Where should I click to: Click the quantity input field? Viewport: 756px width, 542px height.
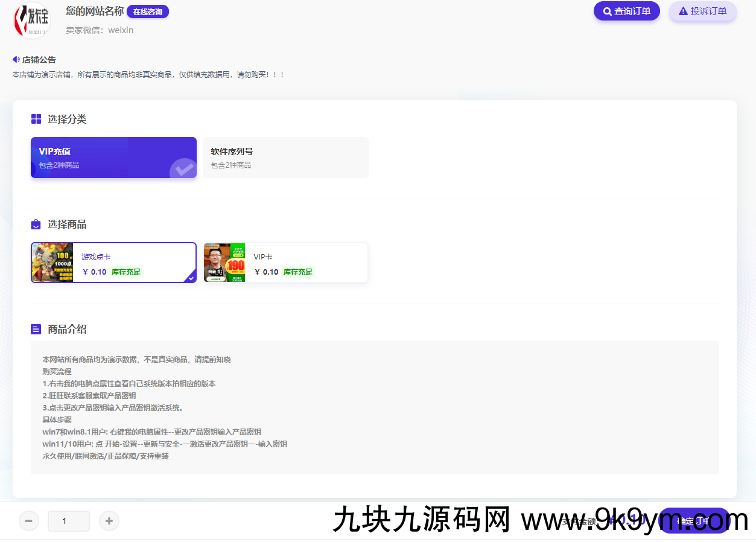[x=69, y=521]
